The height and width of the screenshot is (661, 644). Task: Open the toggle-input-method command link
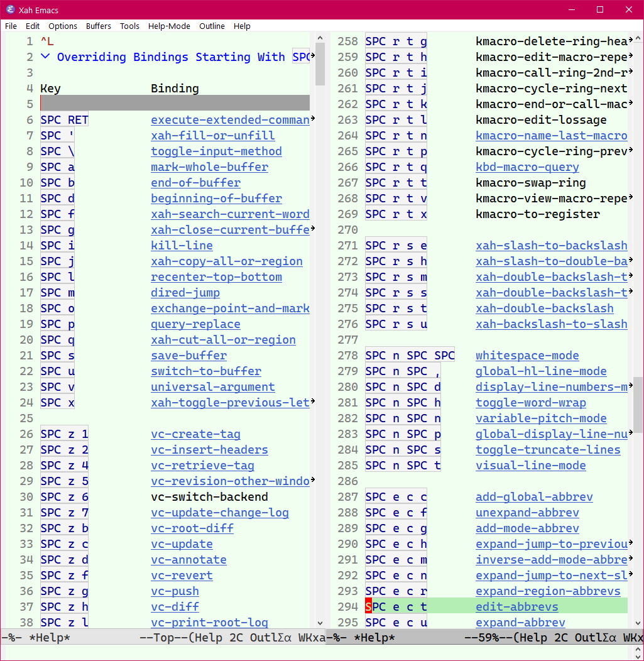(216, 151)
